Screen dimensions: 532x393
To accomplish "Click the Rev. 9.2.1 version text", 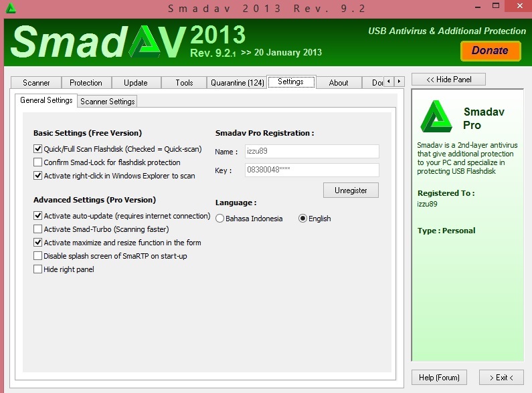I will pos(213,53).
